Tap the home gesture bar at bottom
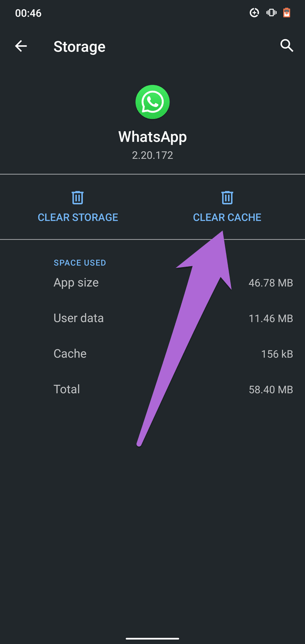The height and width of the screenshot is (644, 305). pos(152,639)
